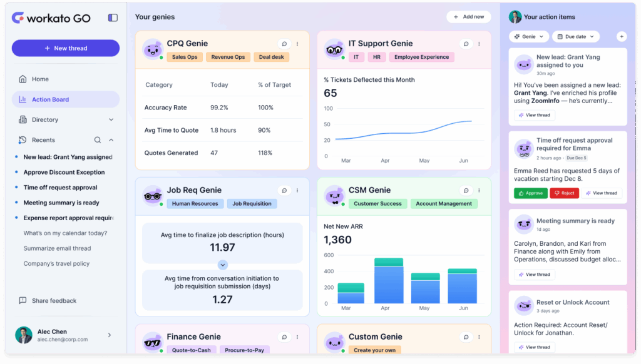Click the Share feedback icon
The image size is (641, 364).
pyautogui.click(x=23, y=301)
